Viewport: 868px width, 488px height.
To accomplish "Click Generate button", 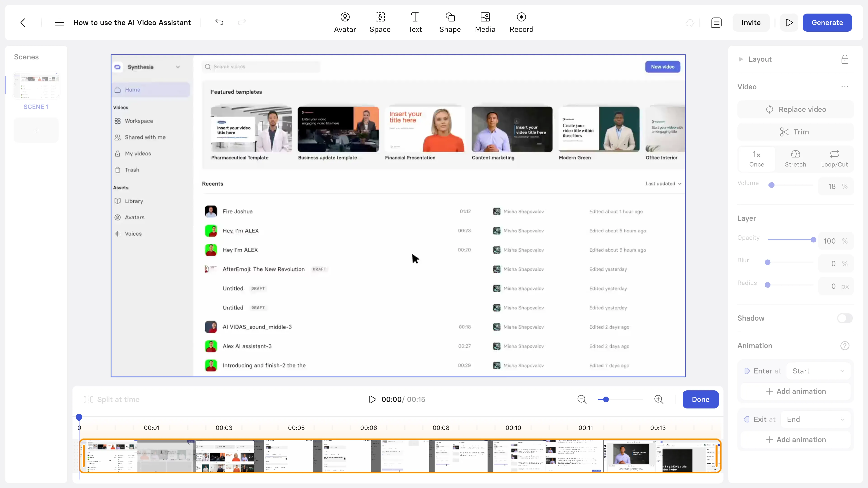I will [828, 22].
